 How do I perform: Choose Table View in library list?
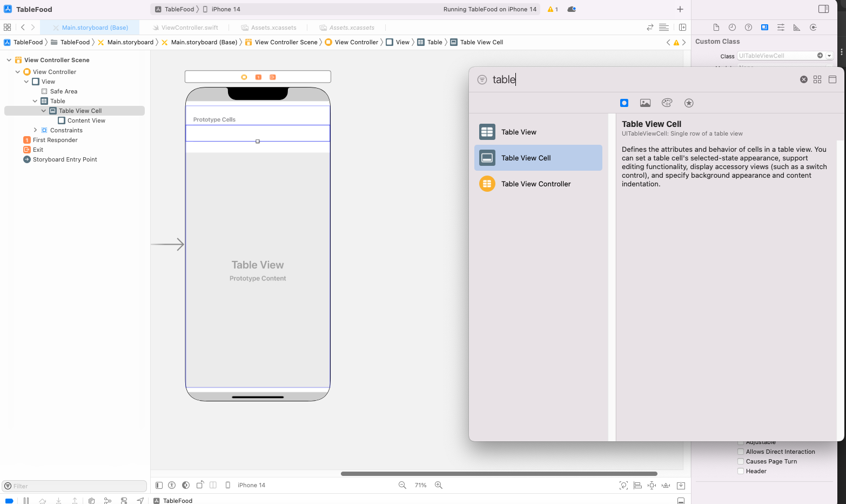click(x=538, y=132)
